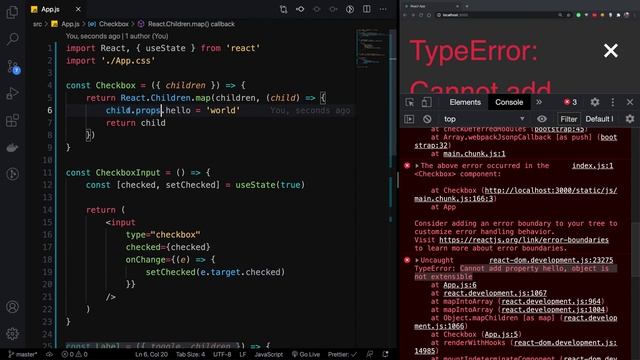Select language mode JavaScript in status bar

268,354
